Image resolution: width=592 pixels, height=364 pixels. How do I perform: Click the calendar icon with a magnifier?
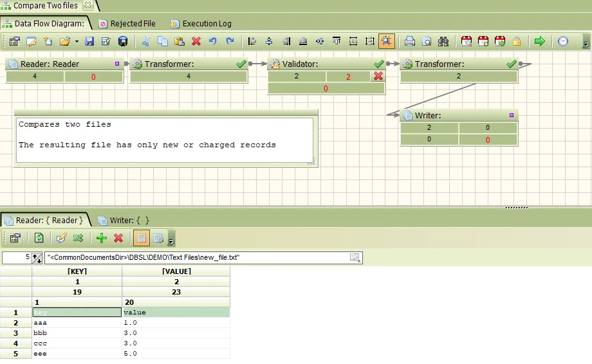click(467, 41)
